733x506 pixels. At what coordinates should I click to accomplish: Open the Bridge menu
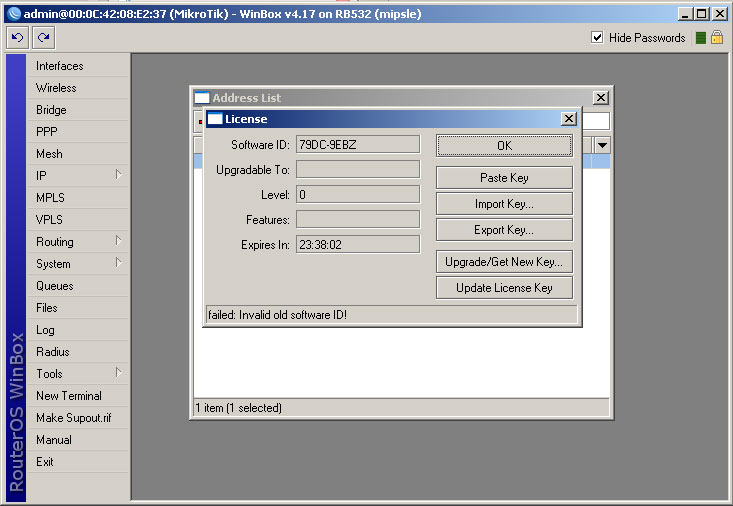click(78, 110)
